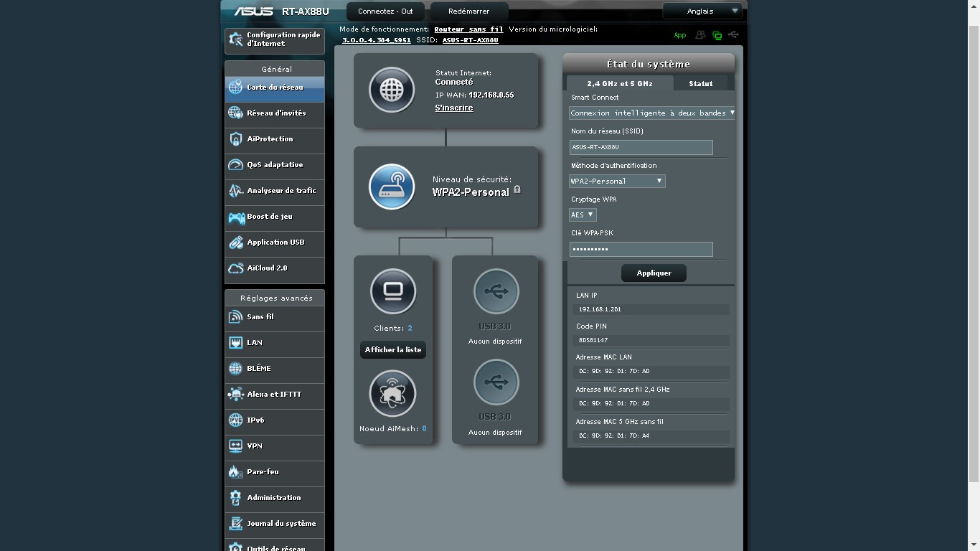Open the language dropdown Anglais
The image size is (980, 551).
[702, 11]
